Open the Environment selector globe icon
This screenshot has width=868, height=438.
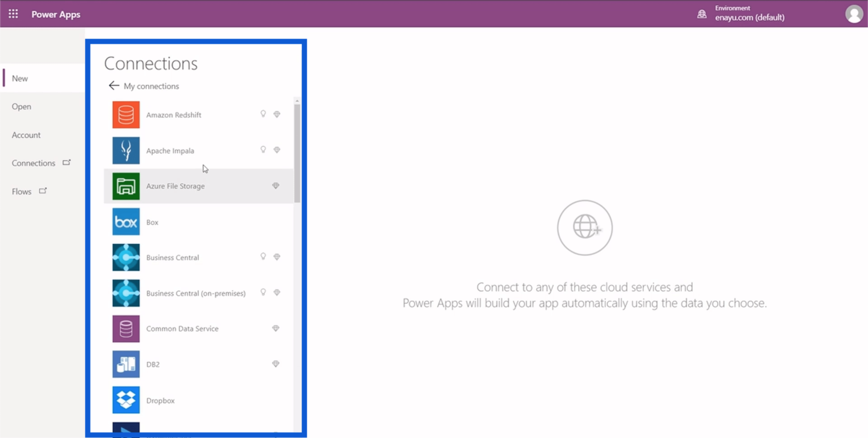[x=702, y=14]
